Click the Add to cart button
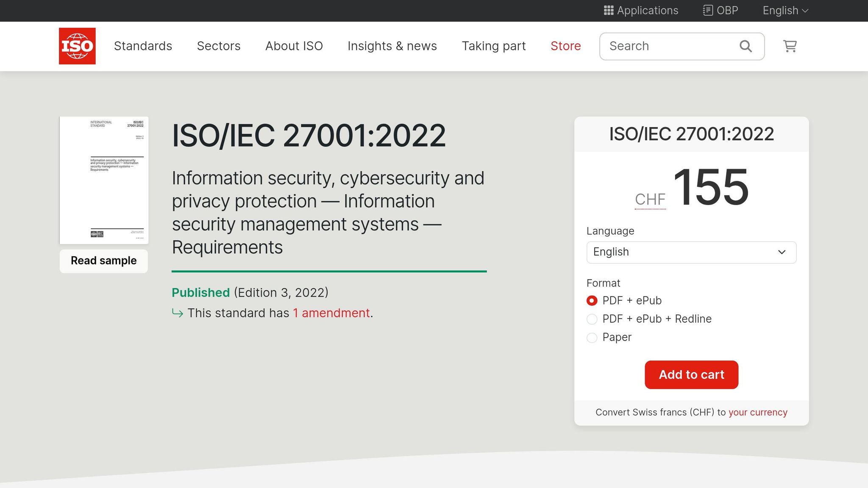868x488 pixels. pyautogui.click(x=691, y=374)
